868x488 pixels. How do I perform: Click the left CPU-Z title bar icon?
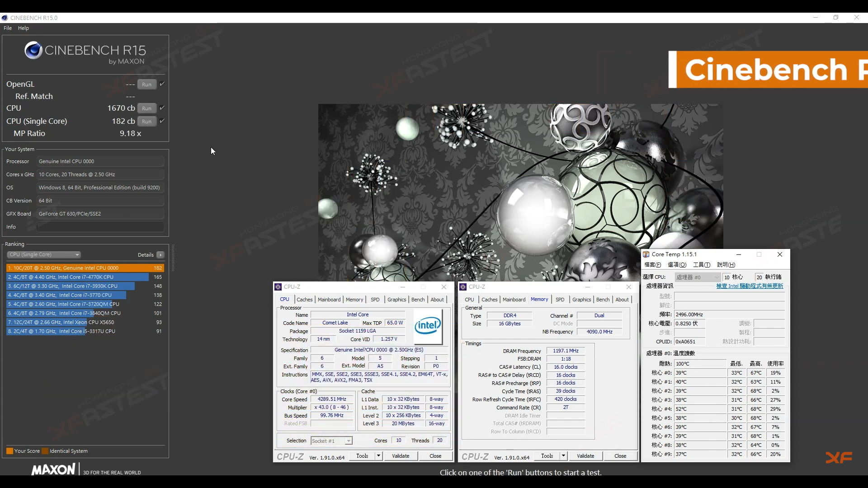[x=278, y=287]
